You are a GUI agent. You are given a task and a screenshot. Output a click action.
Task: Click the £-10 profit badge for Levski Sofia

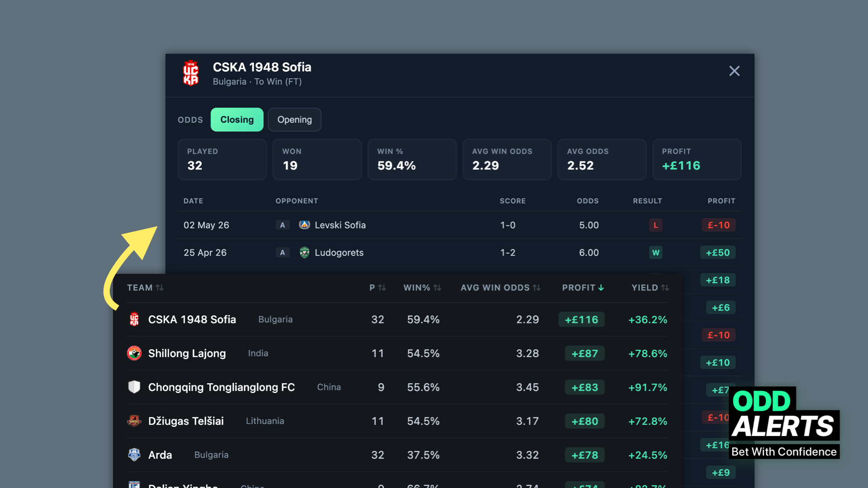point(718,225)
